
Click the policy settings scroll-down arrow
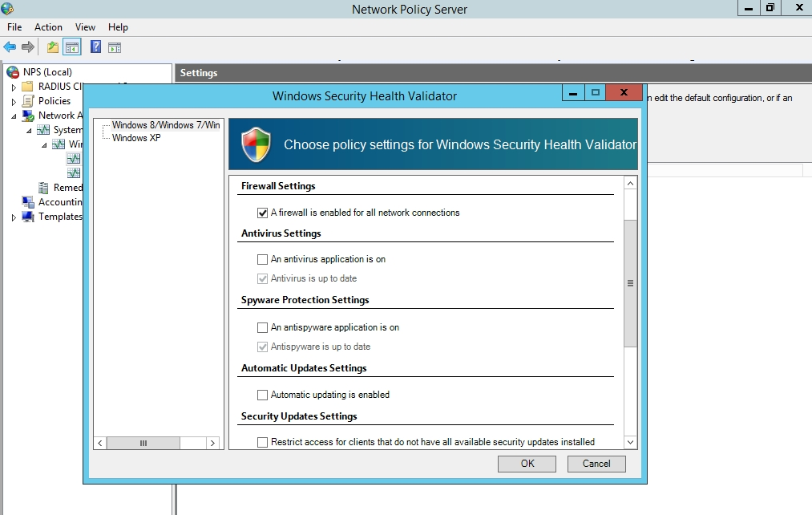[630, 442]
